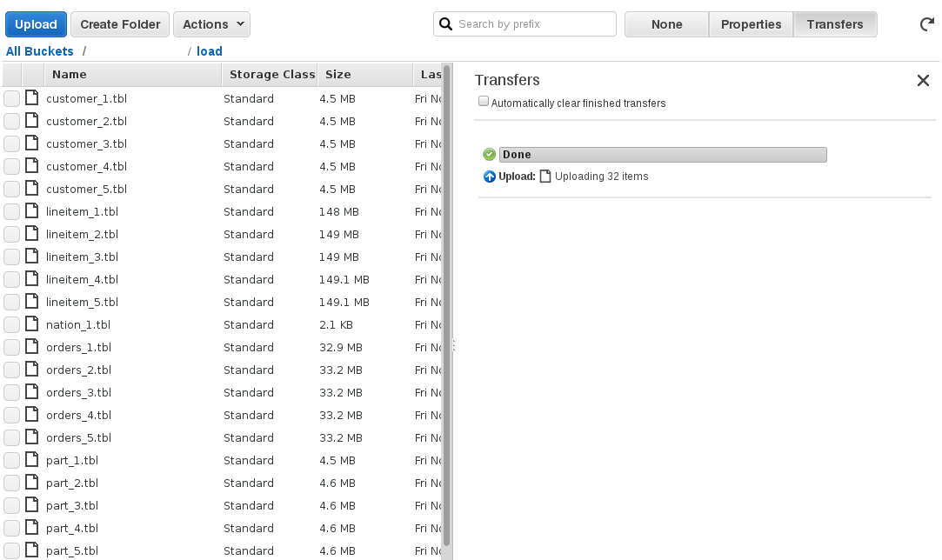Close the Transfers panel with X
This screenshot has width=942, height=560.
[923, 81]
